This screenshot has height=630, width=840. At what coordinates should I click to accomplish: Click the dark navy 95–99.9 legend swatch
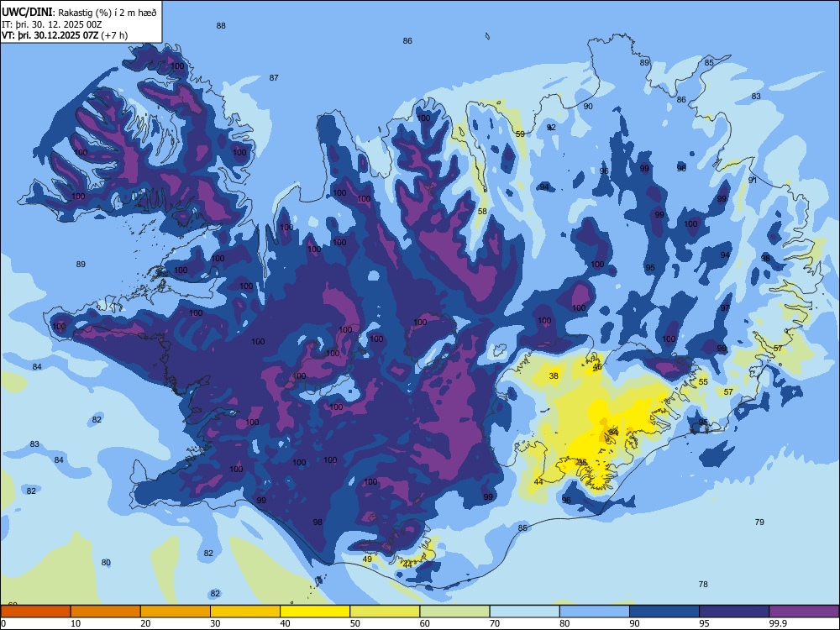(734, 612)
